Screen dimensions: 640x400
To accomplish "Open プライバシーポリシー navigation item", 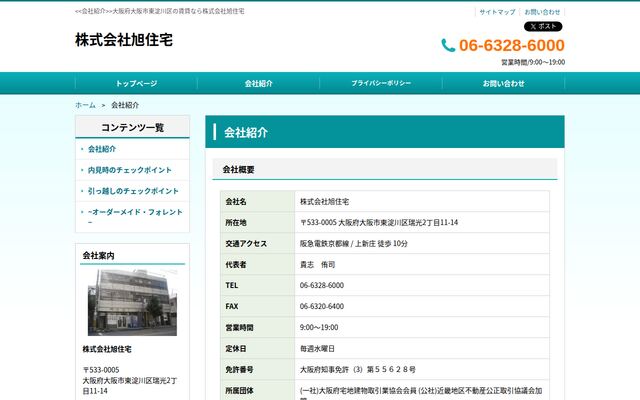I will click(x=381, y=83).
